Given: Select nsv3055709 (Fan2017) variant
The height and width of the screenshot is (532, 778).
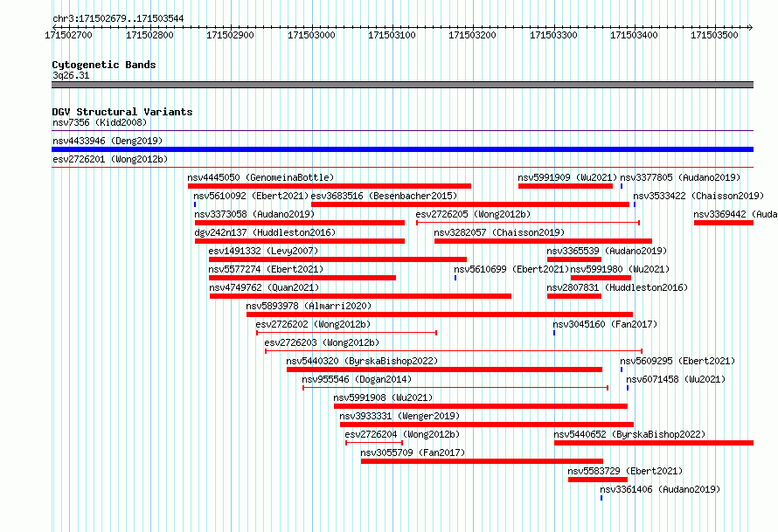Looking at the screenshot, I should [x=413, y=453].
